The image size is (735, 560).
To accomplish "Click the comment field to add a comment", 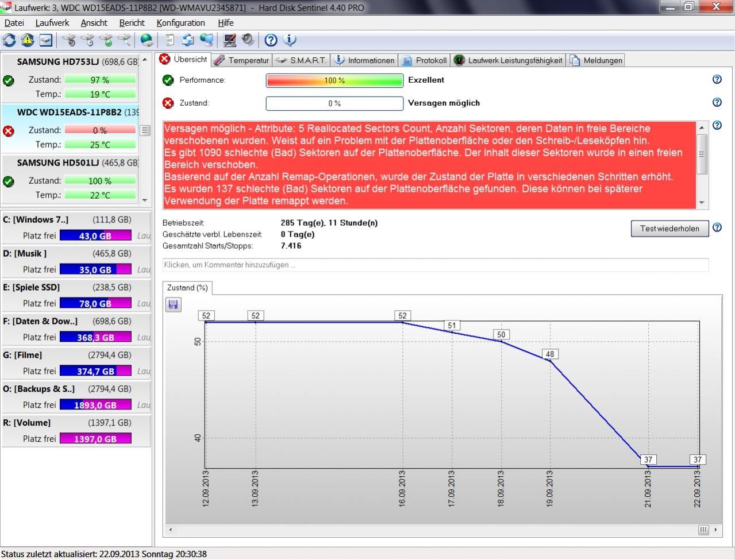I will click(x=435, y=265).
